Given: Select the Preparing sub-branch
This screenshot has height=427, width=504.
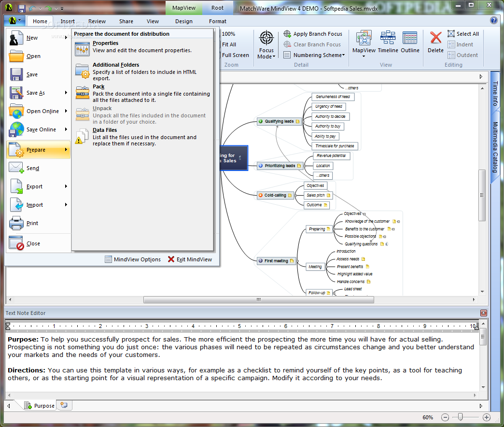Looking at the screenshot, I should [x=319, y=229].
